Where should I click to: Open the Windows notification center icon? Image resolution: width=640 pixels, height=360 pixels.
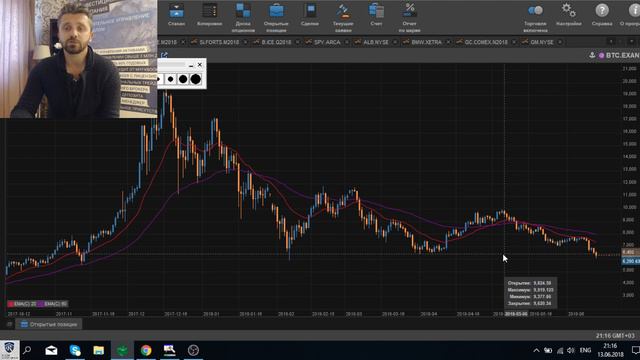(x=635, y=350)
